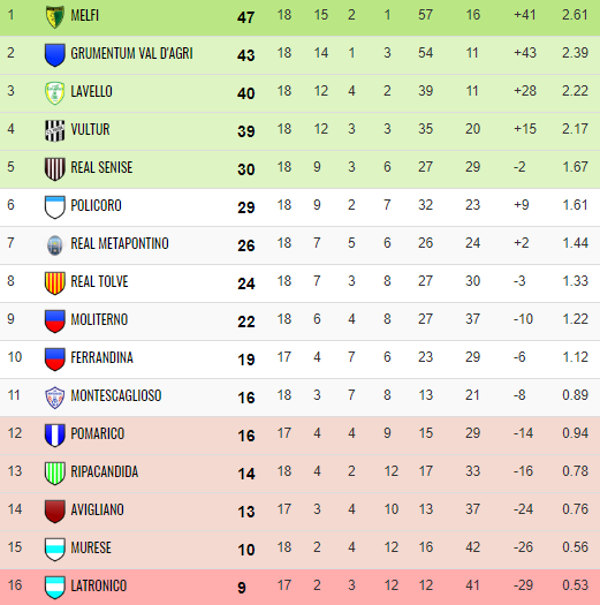Click the Pomarico blue-white shield icon

pyautogui.click(x=55, y=435)
